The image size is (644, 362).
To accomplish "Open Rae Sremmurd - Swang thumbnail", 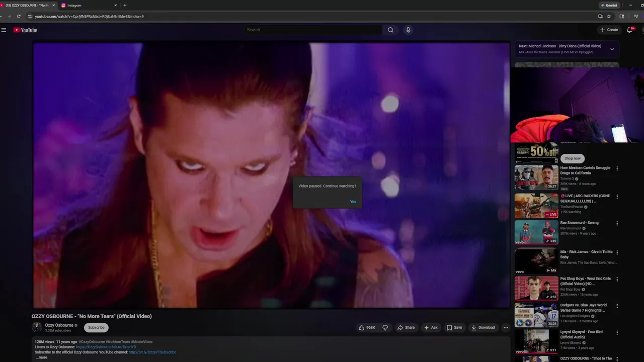I will (536, 232).
